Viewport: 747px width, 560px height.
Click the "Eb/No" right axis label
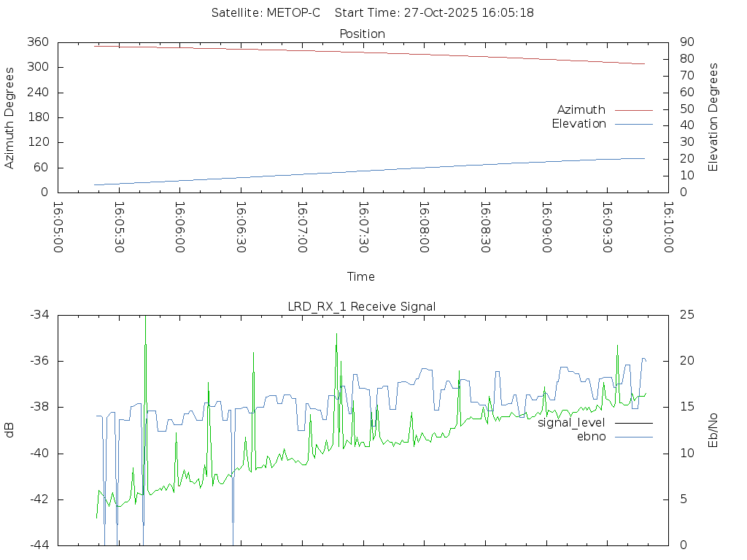click(713, 429)
